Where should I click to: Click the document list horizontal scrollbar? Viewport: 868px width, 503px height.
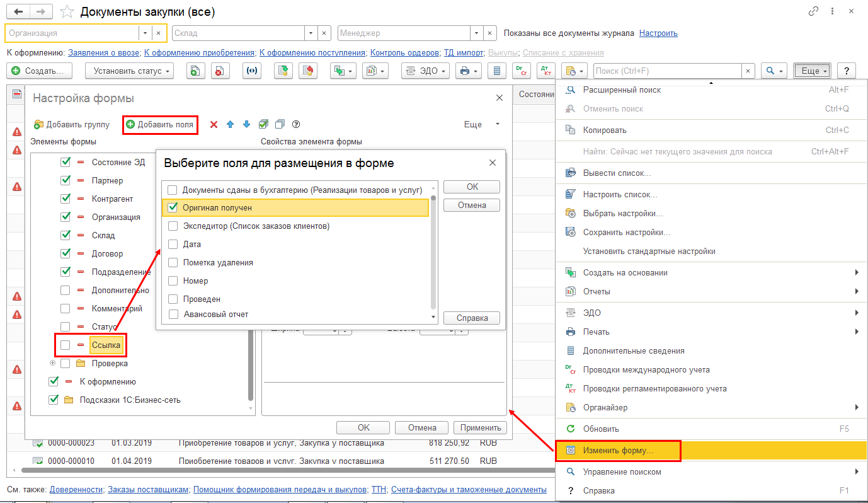287,470
